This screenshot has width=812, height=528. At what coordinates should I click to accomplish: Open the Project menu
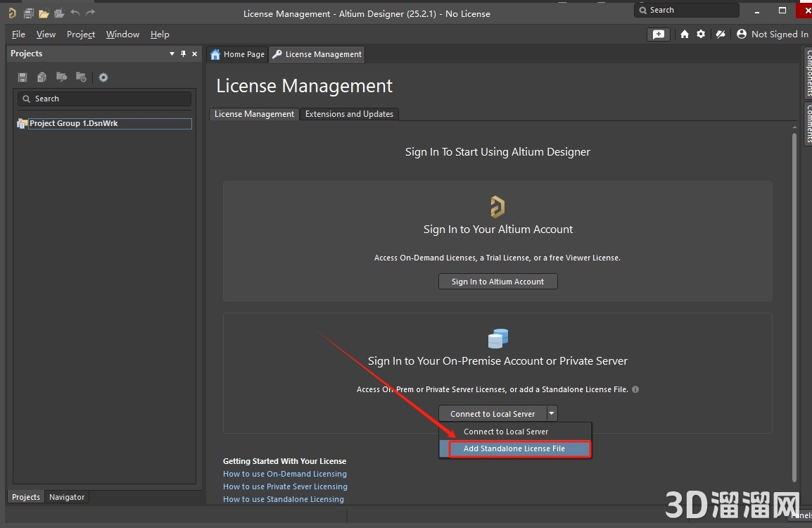click(x=81, y=34)
